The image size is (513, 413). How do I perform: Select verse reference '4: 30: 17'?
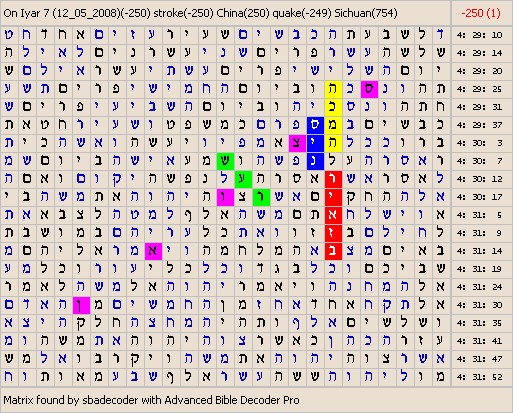click(x=479, y=197)
